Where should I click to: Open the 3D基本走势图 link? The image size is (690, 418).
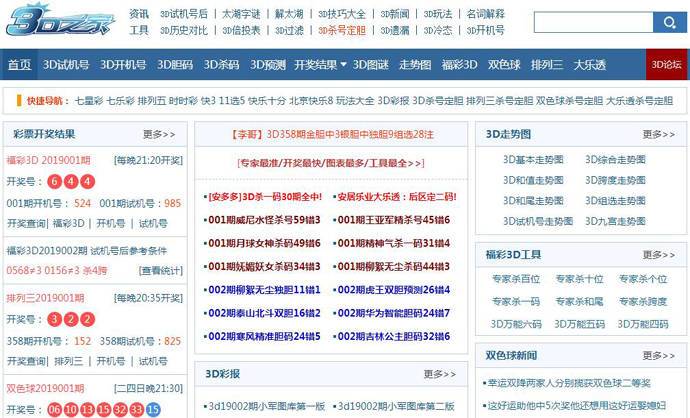point(527,159)
